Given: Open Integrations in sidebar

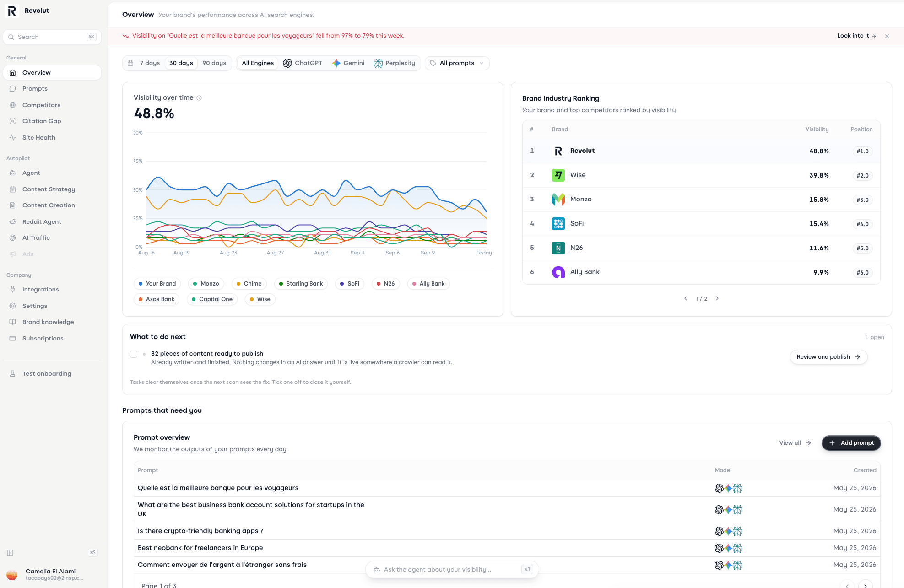Looking at the screenshot, I should coord(52,290).
